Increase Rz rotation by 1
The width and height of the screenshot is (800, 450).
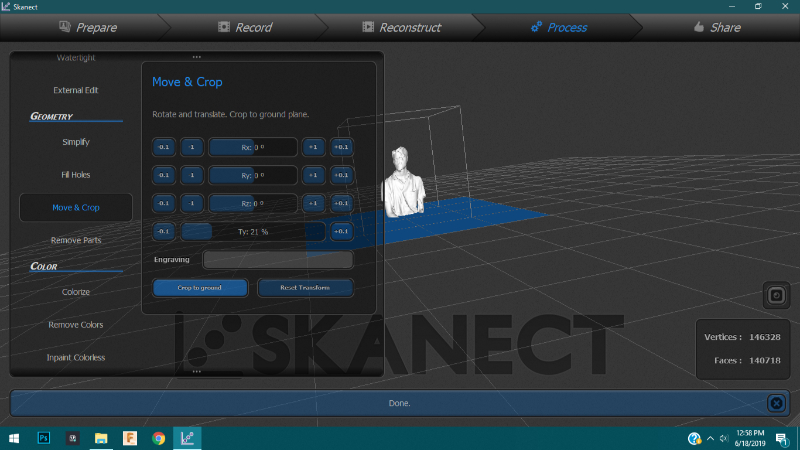313,203
